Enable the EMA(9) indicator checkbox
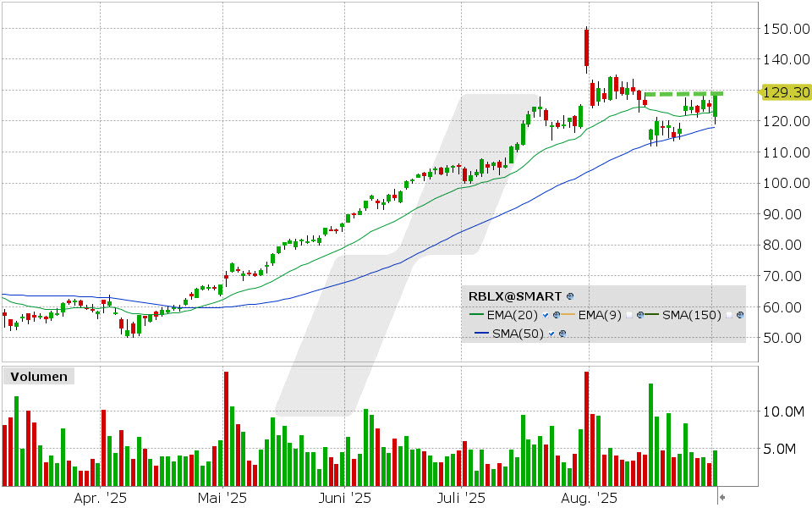Image resolution: width=812 pixels, height=508 pixels. tap(629, 315)
